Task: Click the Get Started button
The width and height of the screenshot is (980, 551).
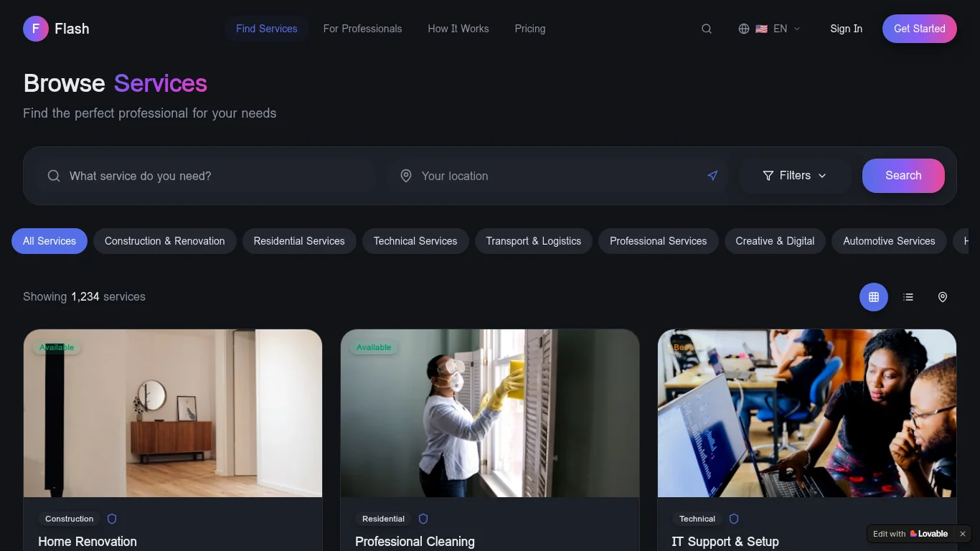Action: [920, 29]
